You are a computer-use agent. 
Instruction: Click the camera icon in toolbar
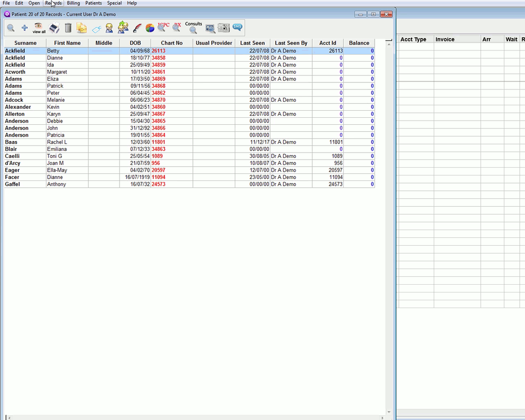(x=224, y=28)
